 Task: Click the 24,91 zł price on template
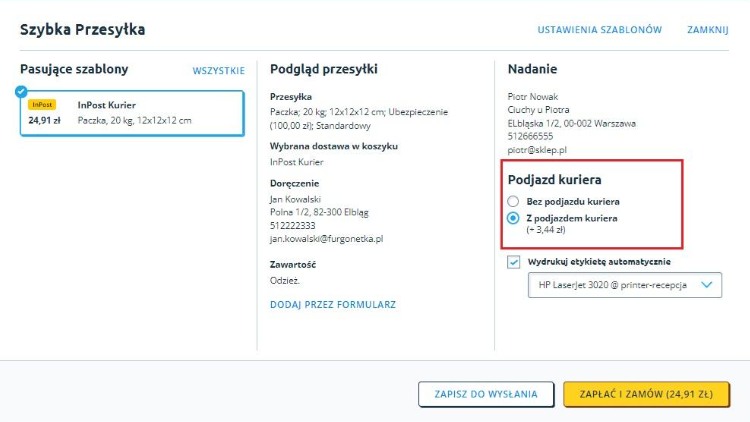[x=44, y=120]
